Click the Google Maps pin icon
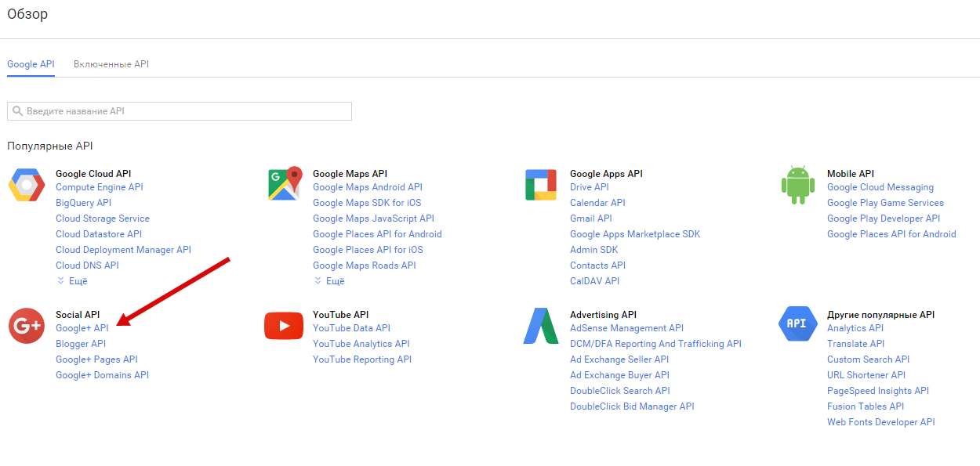 (x=284, y=185)
